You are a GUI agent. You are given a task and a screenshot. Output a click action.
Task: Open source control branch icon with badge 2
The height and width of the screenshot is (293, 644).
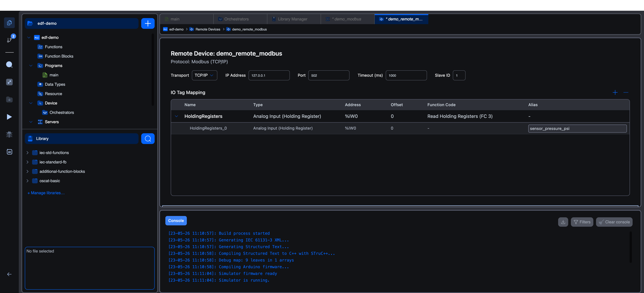pos(10,40)
